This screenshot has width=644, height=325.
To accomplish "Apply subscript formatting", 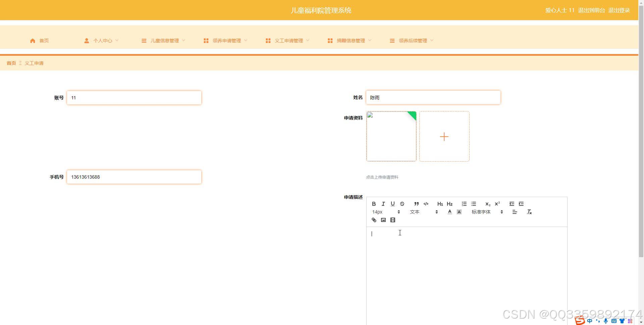I will pos(488,204).
